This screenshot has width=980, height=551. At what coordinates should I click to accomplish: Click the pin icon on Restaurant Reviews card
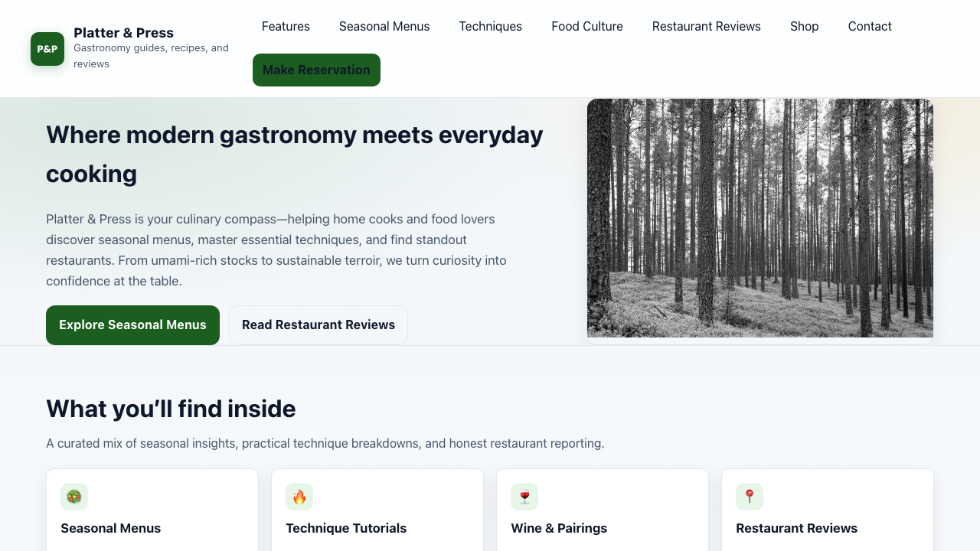(750, 497)
